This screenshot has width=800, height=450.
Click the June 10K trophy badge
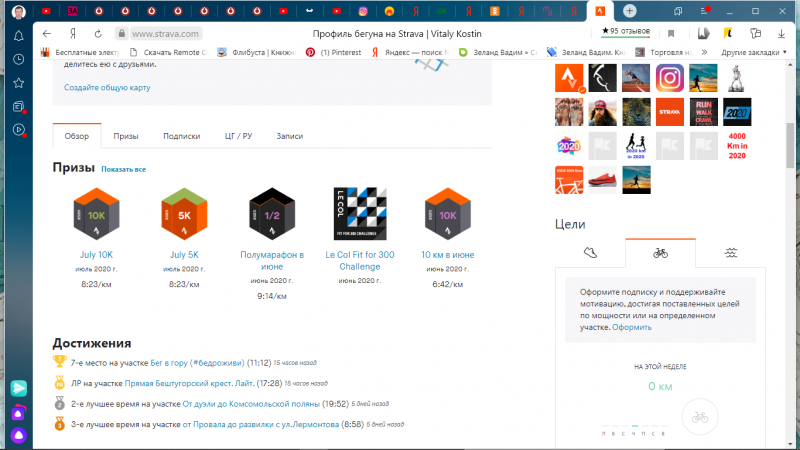coord(447,214)
